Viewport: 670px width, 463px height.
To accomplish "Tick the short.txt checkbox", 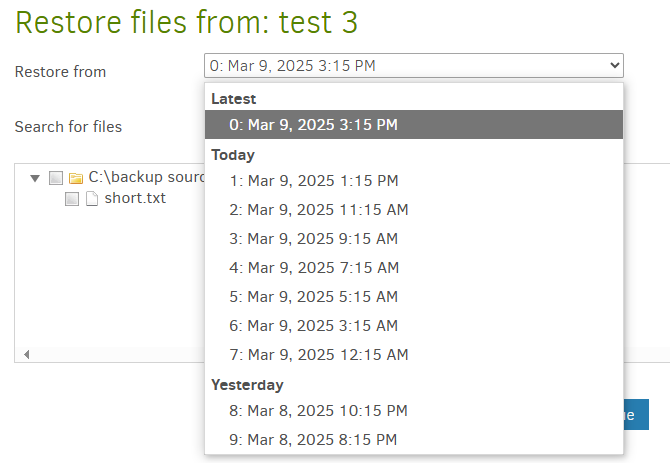I will pos(72,199).
